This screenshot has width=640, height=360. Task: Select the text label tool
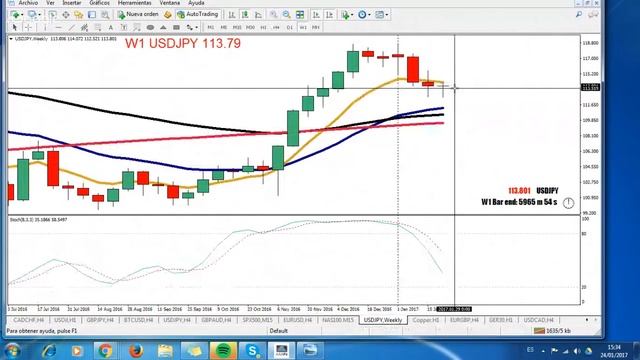pyautogui.click(x=124, y=27)
